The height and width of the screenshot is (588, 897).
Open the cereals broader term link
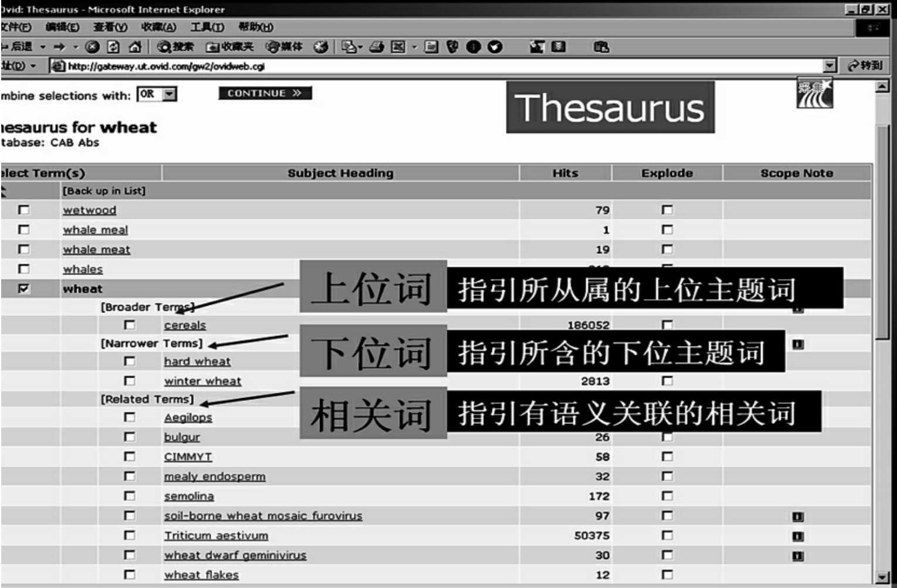[185, 325]
